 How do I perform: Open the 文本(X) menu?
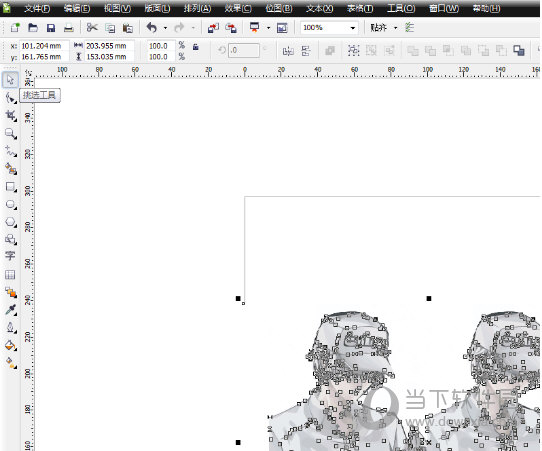pos(319,8)
